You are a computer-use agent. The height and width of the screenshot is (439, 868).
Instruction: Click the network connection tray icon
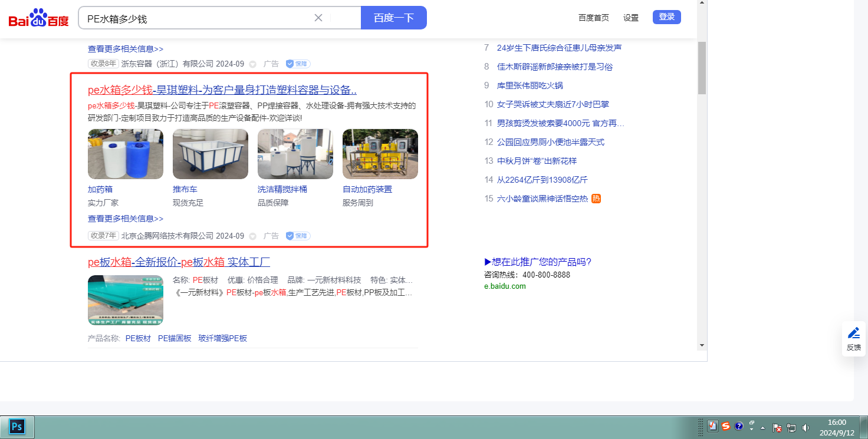[x=791, y=428]
